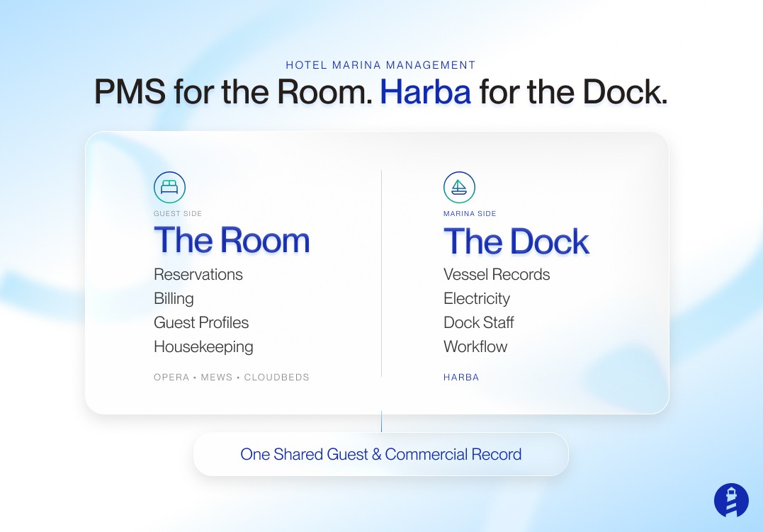Click the blue word 'Harba' in the headline
This screenshot has height=532, width=763.
[x=425, y=91]
